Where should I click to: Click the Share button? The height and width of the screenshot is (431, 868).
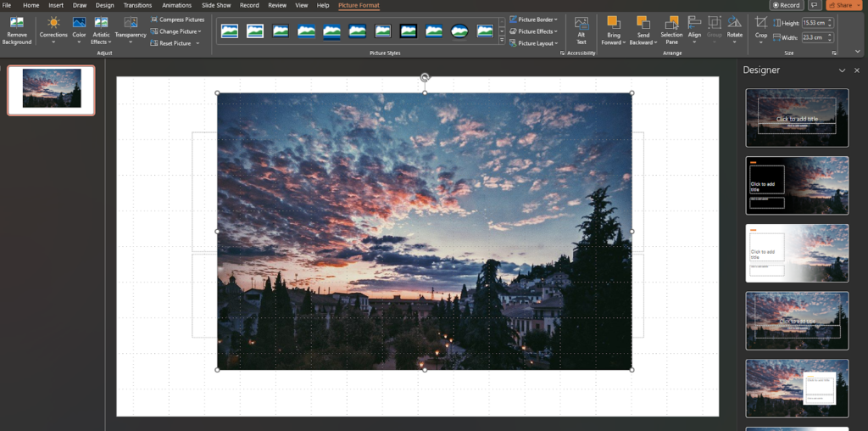[843, 5]
